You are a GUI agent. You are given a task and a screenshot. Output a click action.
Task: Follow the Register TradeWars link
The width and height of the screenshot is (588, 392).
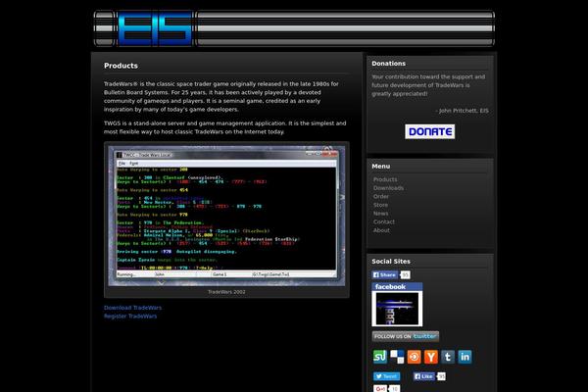[130, 317]
